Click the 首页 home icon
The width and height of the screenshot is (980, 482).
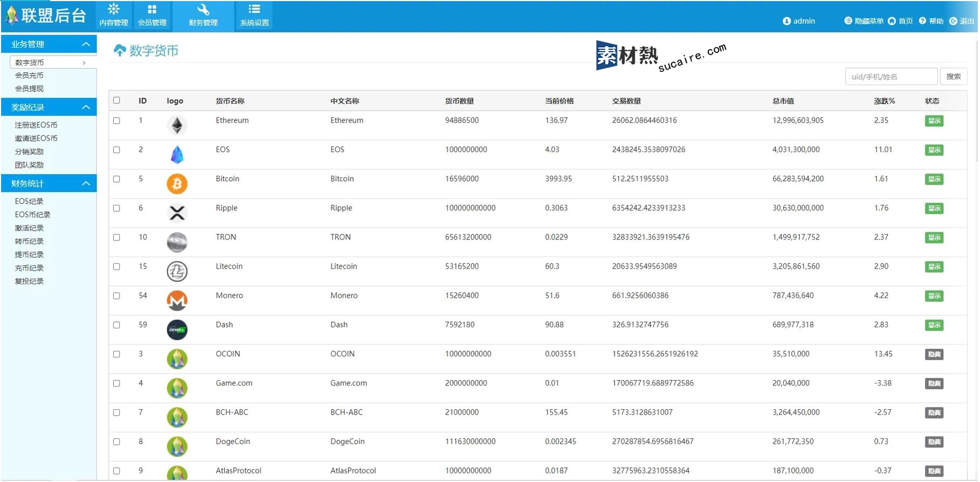pyautogui.click(x=892, y=21)
